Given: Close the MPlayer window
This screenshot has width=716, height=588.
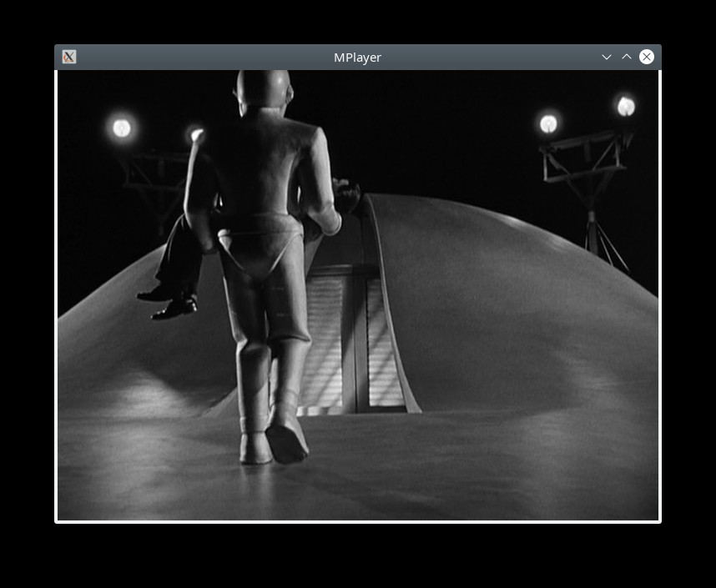Looking at the screenshot, I should coord(647,57).
